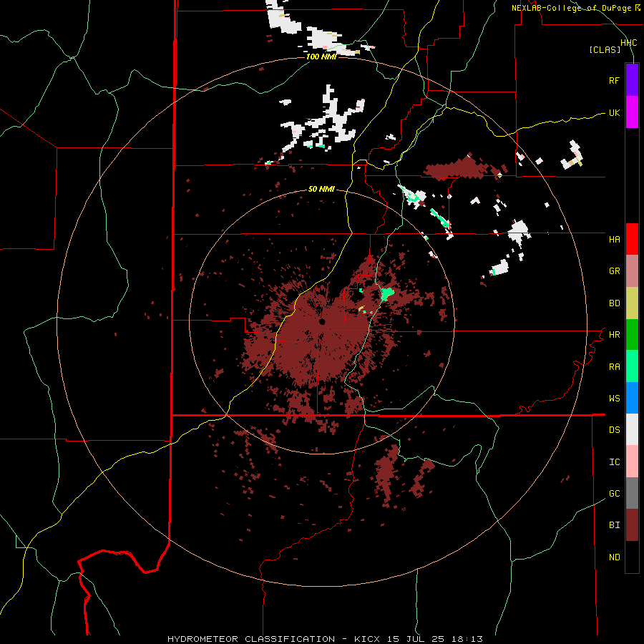This screenshot has height=644, width=644.
Task: Click the HR legend label
Action: [x=614, y=335]
